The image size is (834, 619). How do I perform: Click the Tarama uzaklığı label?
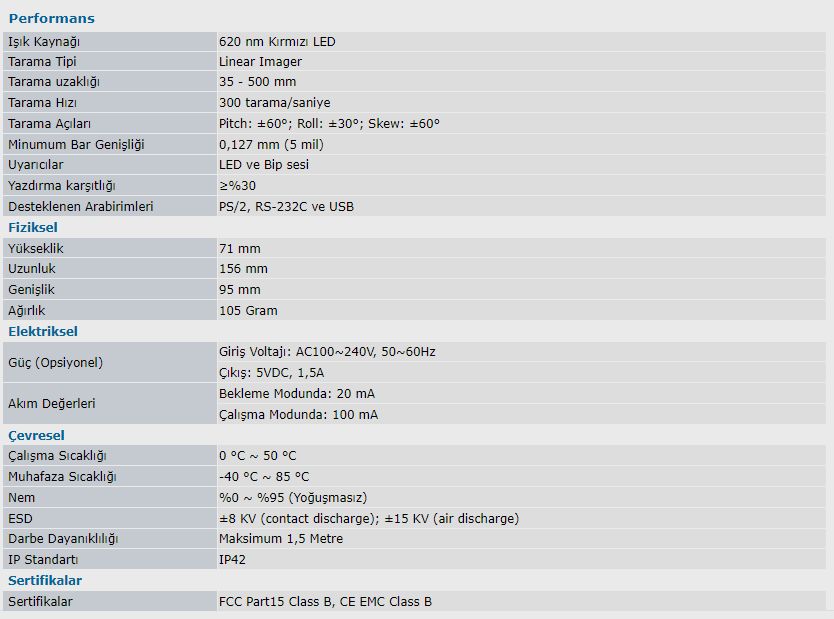[x=54, y=82]
